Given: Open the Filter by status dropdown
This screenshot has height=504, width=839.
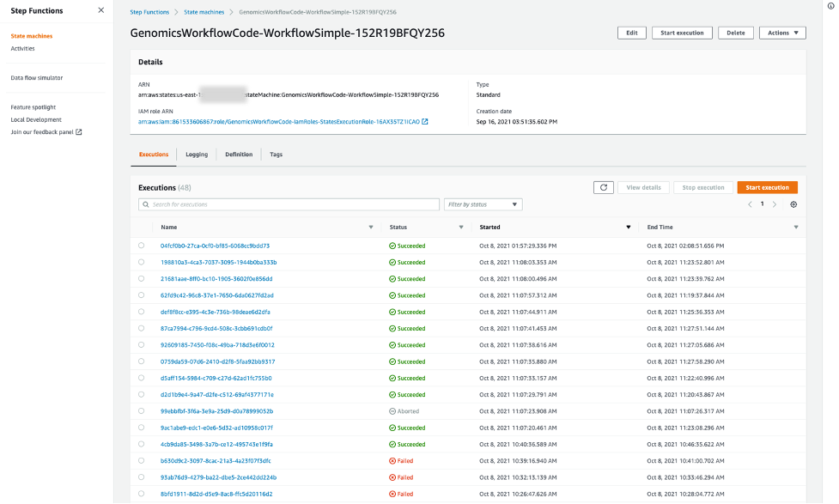Looking at the screenshot, I should click(x=483, y=204).
